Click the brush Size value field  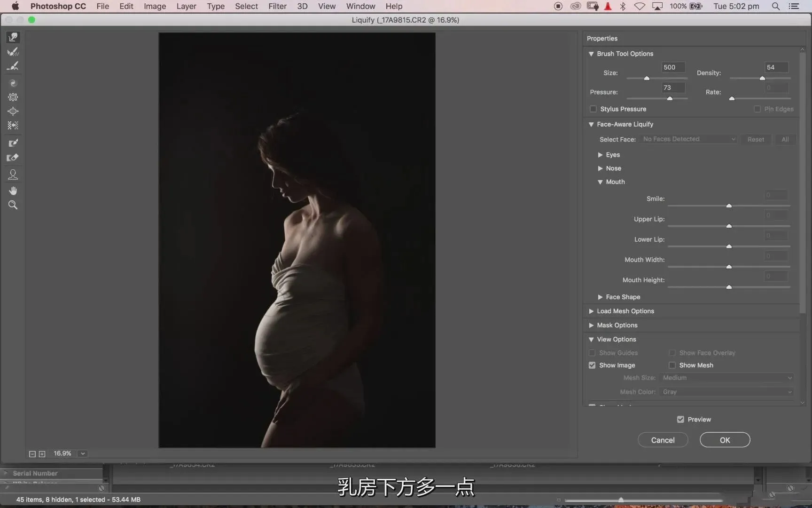673,67
